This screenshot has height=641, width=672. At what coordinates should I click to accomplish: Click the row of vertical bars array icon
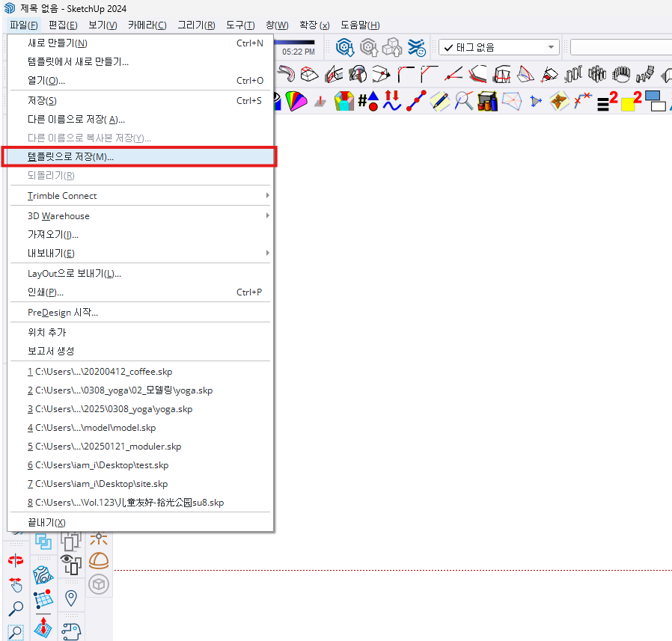click(573, 74)
